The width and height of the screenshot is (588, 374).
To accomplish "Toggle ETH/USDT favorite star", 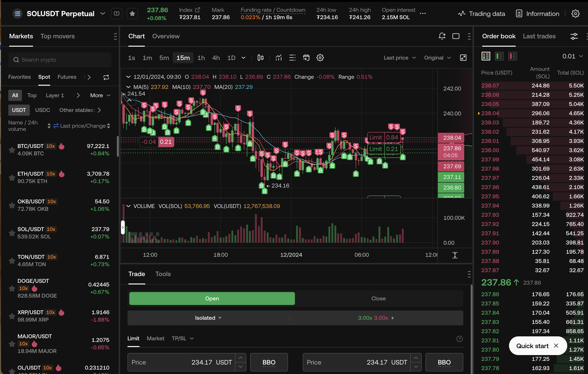I will point(12,178).
